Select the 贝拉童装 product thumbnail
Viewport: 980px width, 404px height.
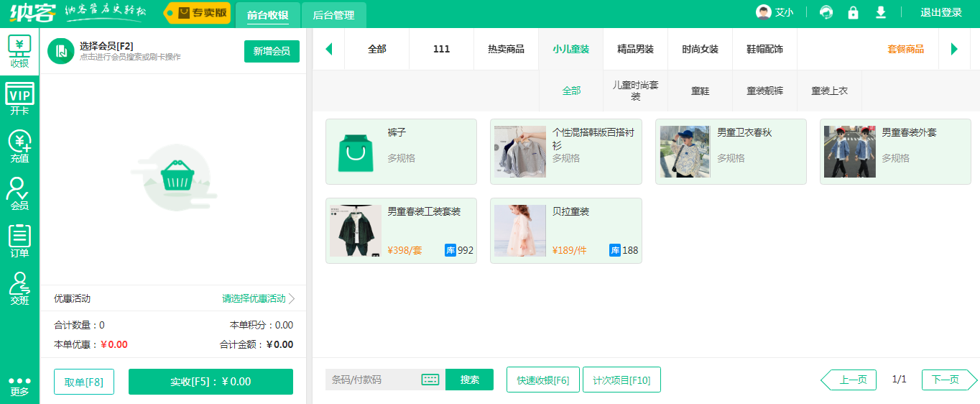click(520, 231)
